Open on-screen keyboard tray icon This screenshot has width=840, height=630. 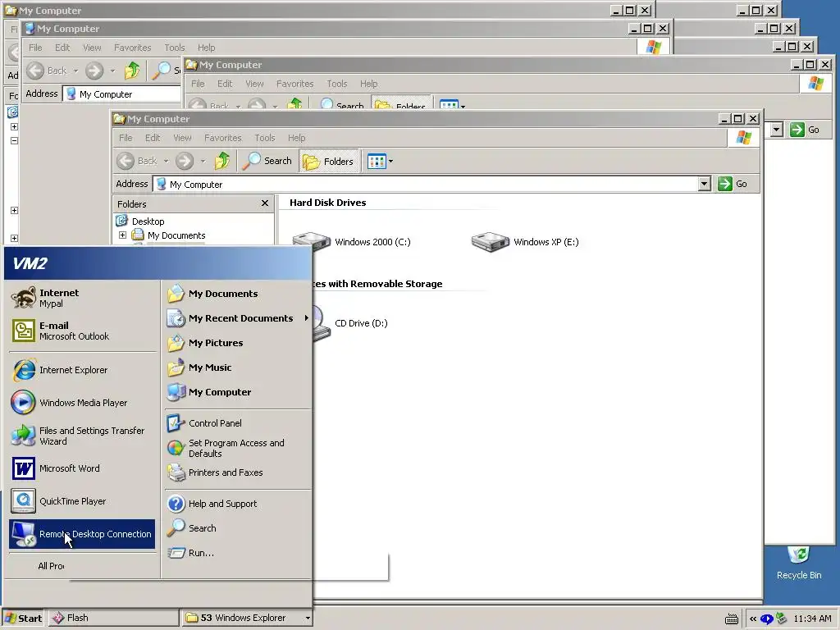point(731,619)
